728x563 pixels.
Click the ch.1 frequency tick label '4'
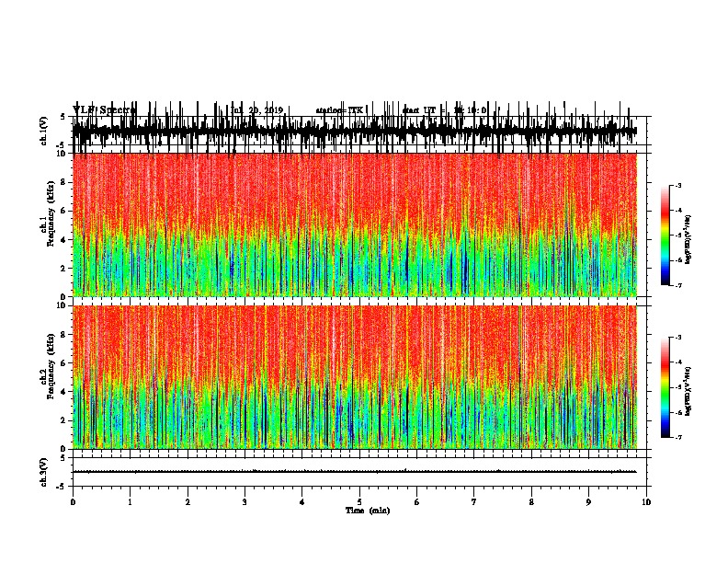point(64,240)
